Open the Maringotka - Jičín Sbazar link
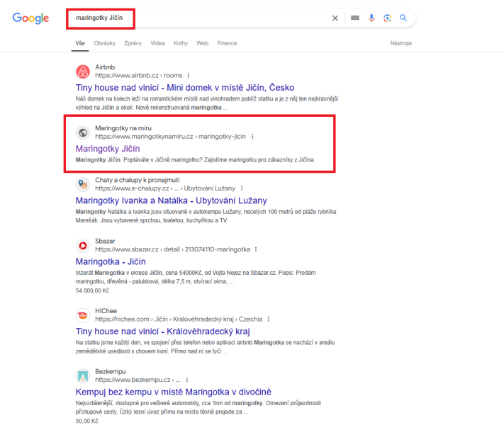 (111, 261)
